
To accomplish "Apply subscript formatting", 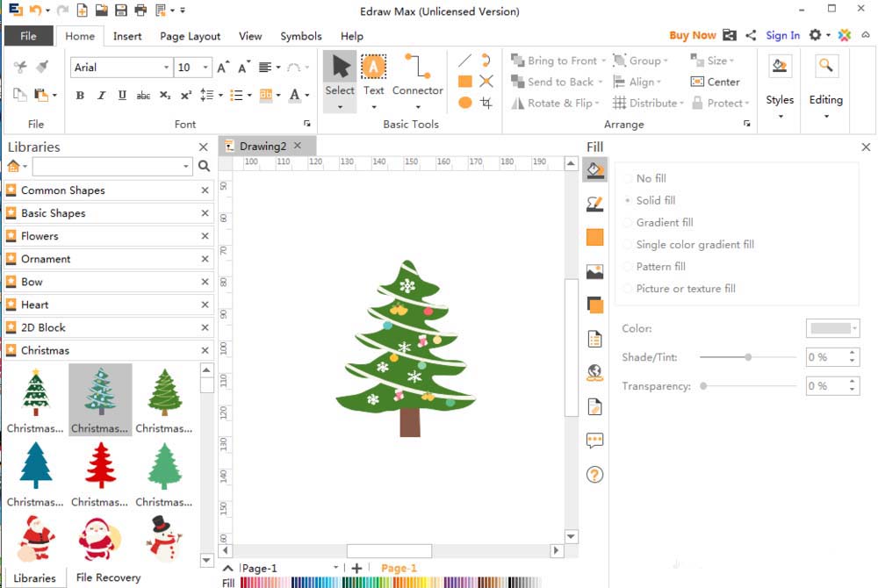I will [x=165, y=95].
